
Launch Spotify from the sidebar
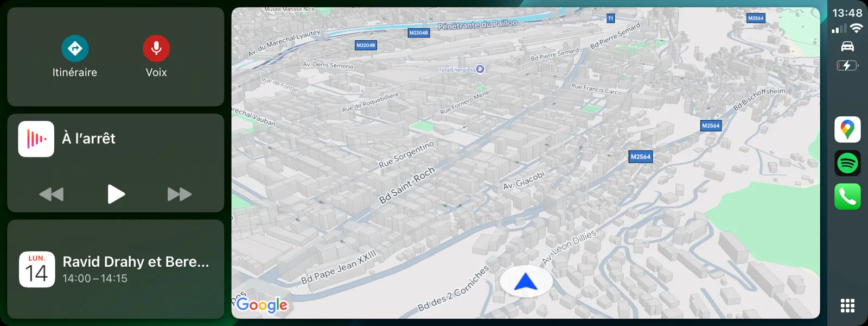[x=847, y=163]
